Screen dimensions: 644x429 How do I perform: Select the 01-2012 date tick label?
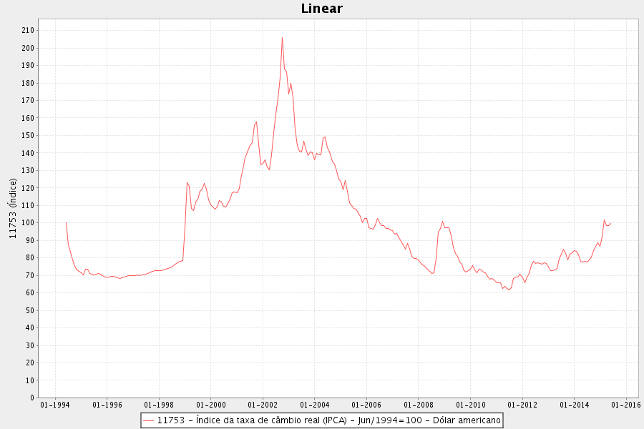pos(522,405)
